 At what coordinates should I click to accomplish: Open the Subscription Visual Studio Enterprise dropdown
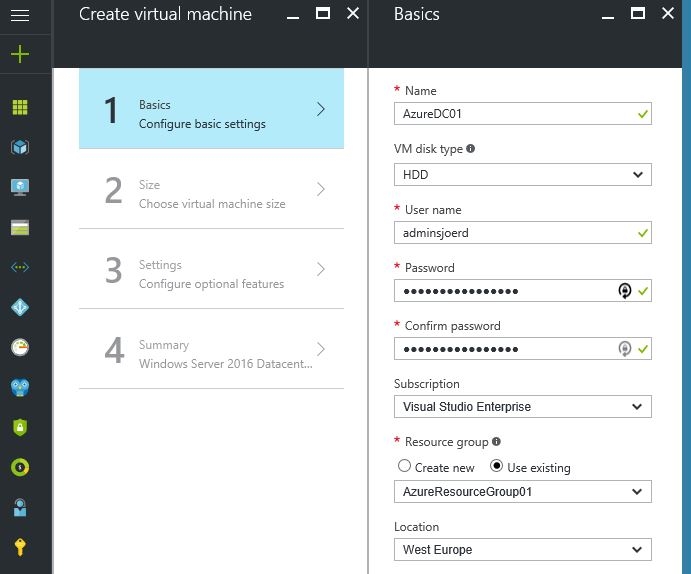[522, 407]
